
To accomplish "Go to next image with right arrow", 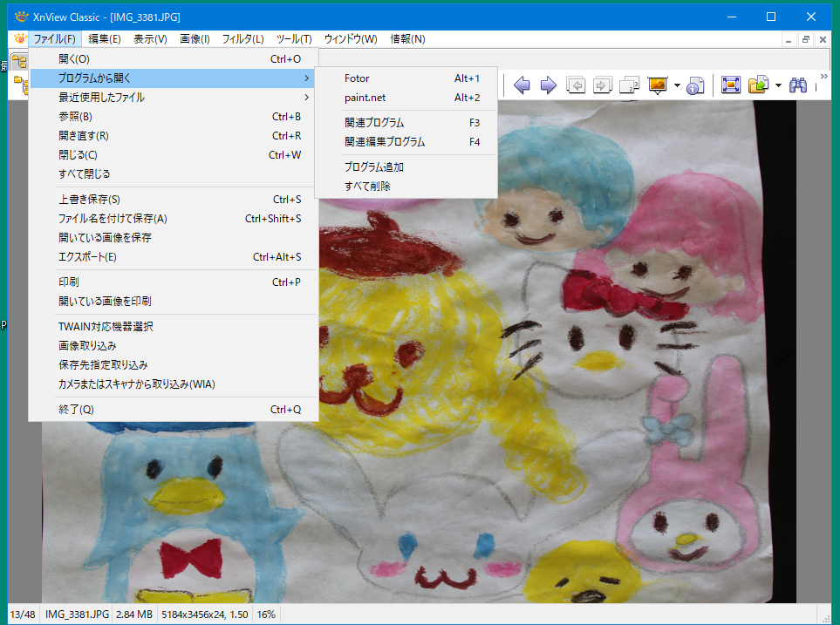I will [x=548, y=85].
